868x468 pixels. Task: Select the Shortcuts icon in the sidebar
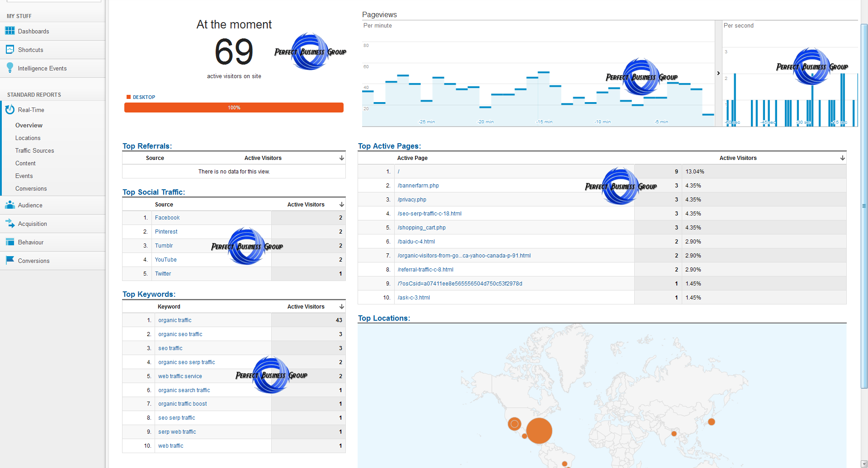click(x=9, y=49)
